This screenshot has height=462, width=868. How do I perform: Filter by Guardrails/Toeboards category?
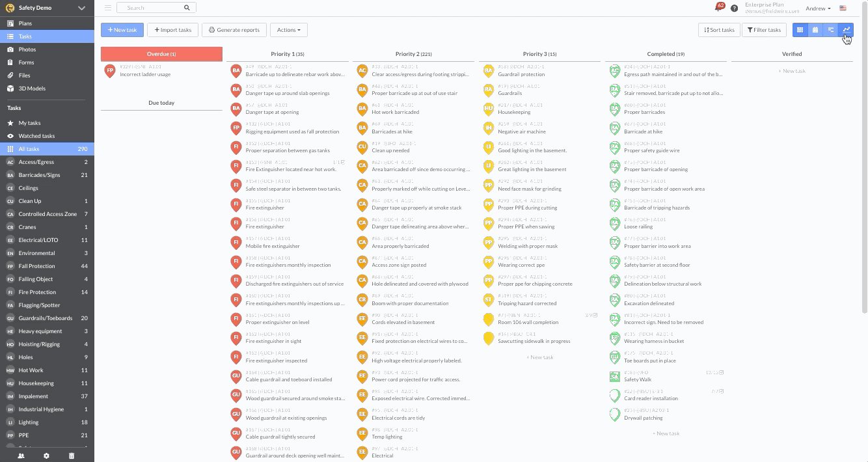click(x=47, y=318)
